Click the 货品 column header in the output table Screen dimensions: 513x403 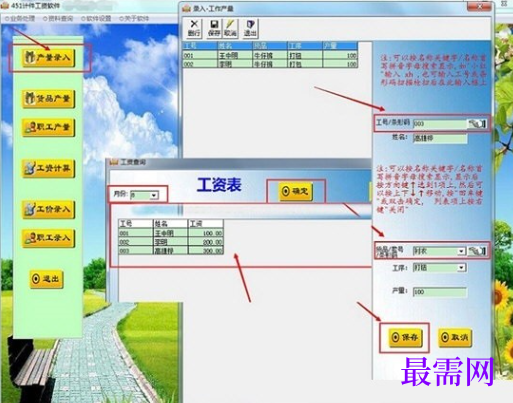tap(270, 46)
